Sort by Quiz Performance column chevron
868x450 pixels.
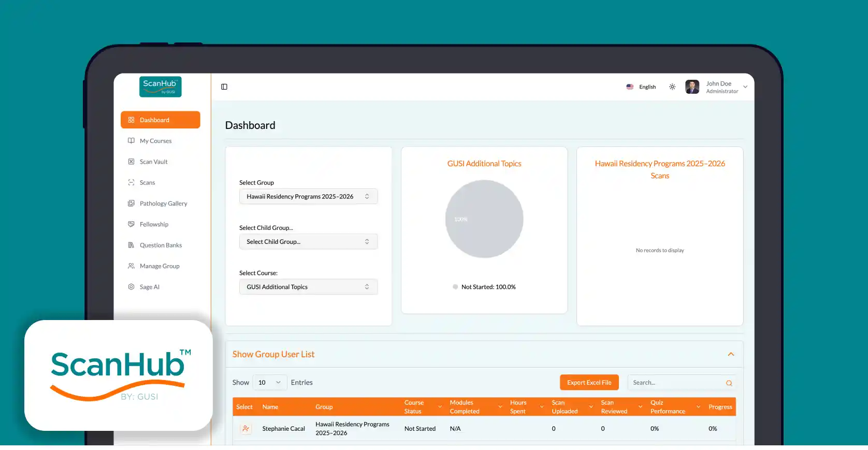(698, 407)
